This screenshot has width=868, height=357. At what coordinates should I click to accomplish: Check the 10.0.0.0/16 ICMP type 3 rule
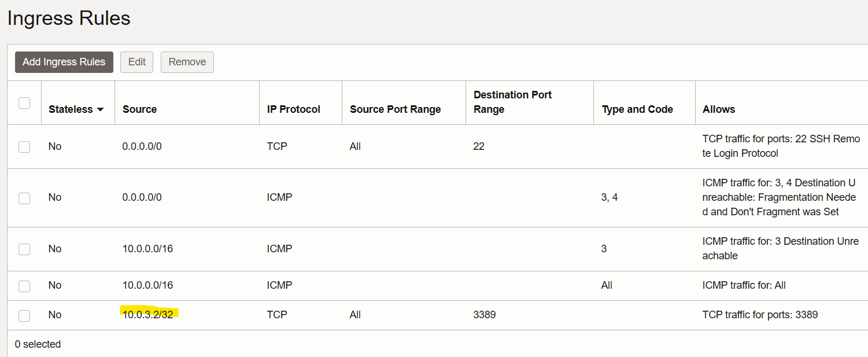[x=24, y=248]
